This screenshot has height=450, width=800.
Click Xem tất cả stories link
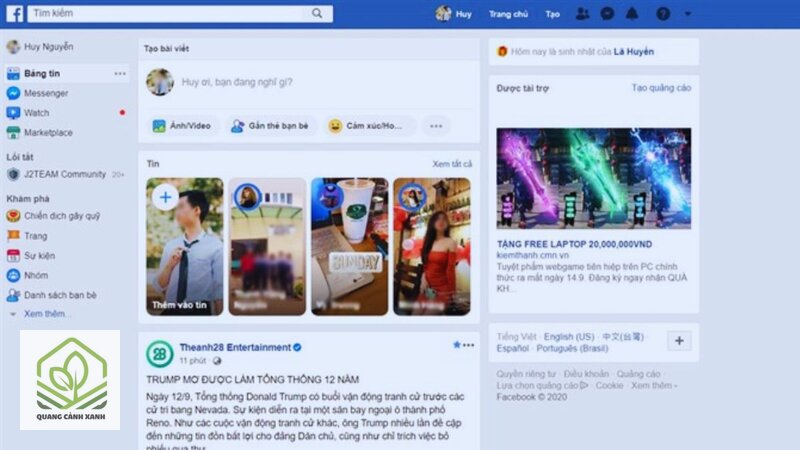tap(452, 164)
